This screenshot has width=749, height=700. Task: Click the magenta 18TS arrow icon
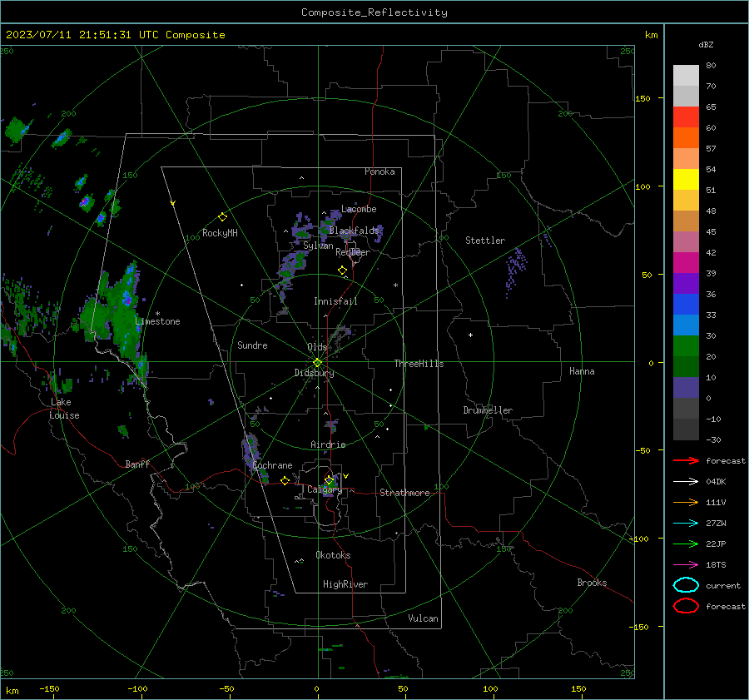686,565
